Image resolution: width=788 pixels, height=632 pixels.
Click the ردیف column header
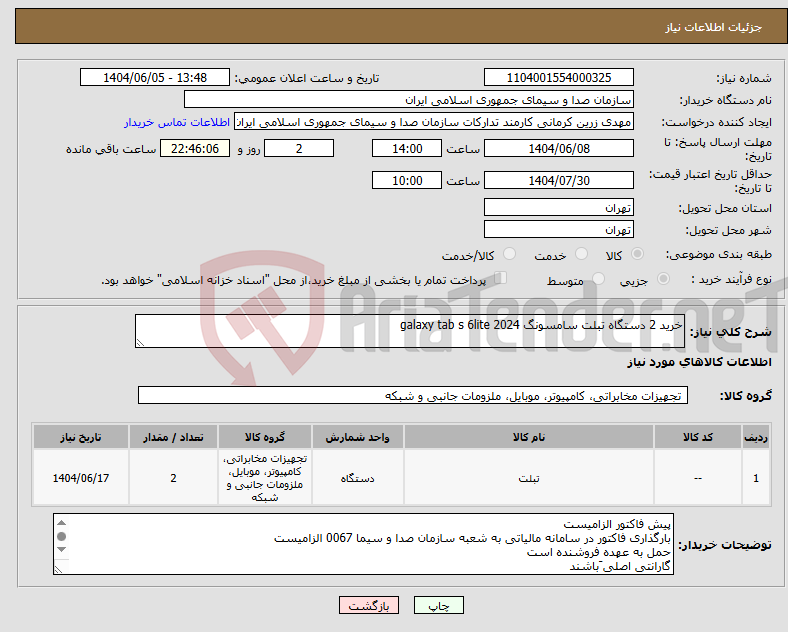pos(756,437)
